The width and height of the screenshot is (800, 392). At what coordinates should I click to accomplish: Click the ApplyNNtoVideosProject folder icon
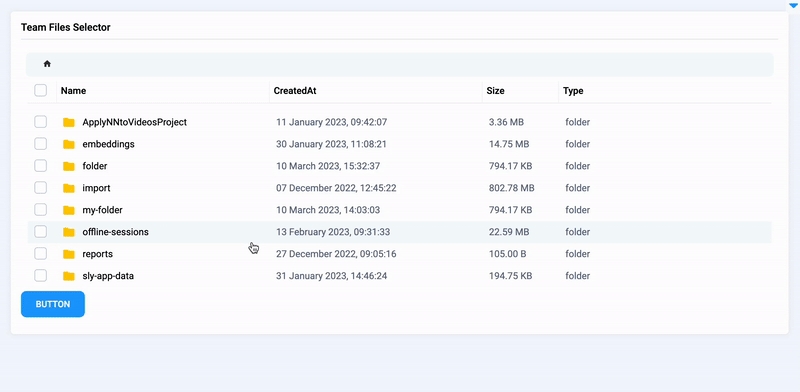click(x=69, y=122)
